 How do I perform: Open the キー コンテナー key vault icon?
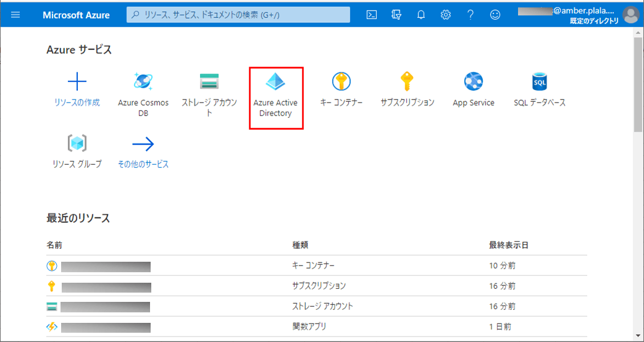tap(341, 81)
